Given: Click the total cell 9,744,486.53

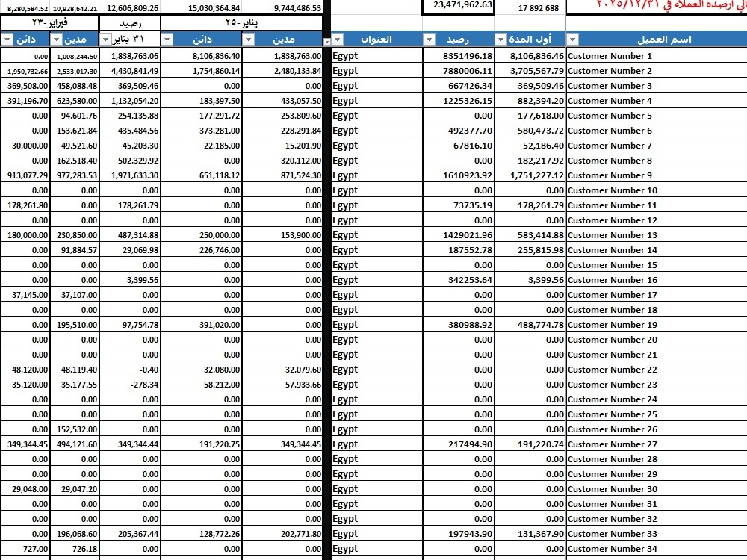Looking at the screenshot, I should coord(282,7).
